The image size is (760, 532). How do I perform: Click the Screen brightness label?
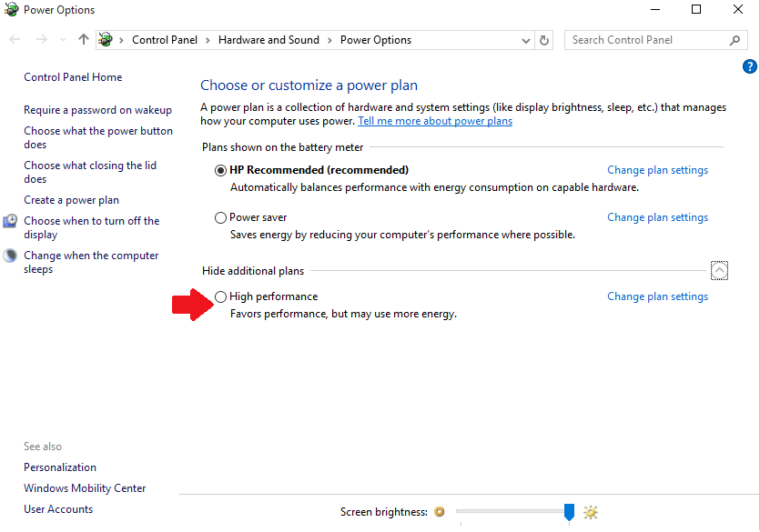click(x=384, y=512)
